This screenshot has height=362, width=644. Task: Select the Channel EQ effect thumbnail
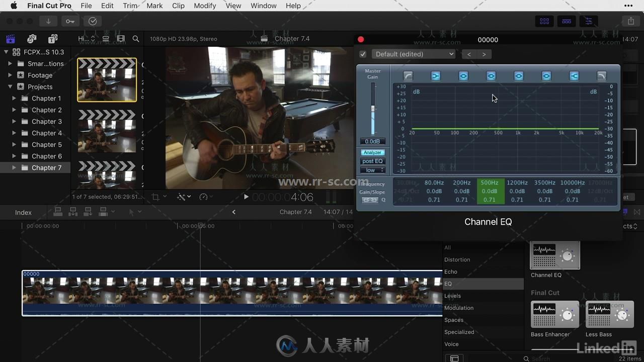click(x=555, y=255)
